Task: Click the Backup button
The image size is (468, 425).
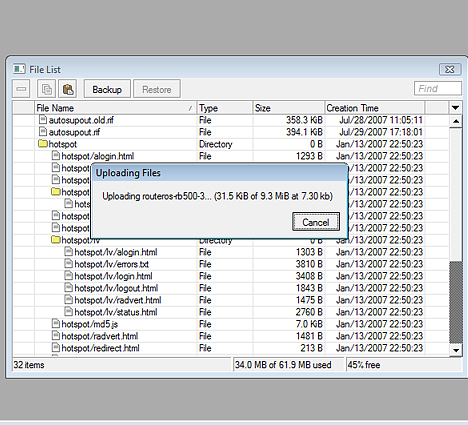Action: click(x=107, y=89)
